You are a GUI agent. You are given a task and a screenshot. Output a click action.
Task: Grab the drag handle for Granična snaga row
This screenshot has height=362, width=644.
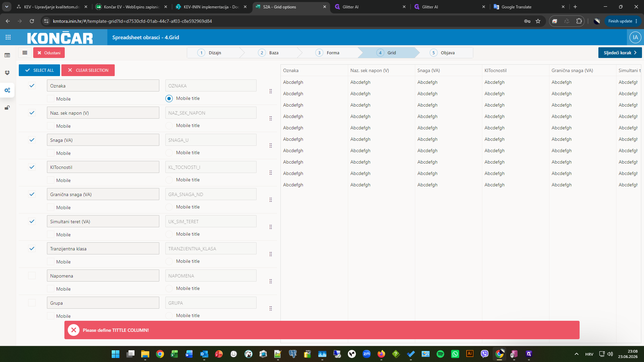271,200
